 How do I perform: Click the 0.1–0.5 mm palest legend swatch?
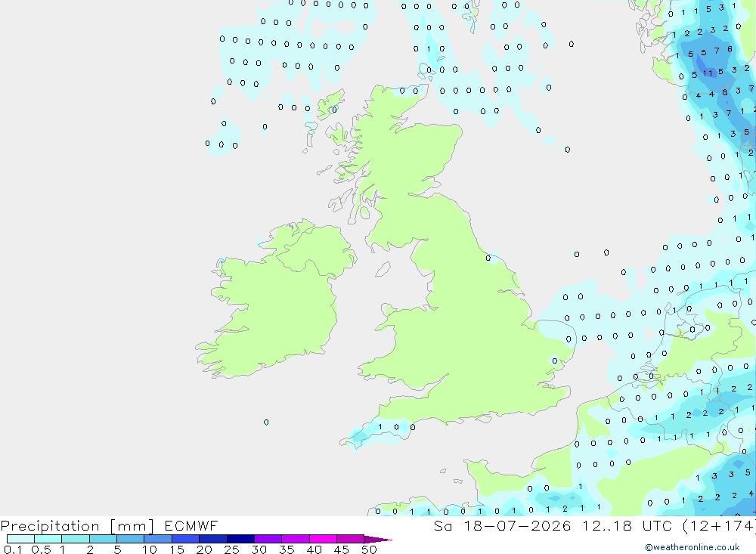coord(20,539)
